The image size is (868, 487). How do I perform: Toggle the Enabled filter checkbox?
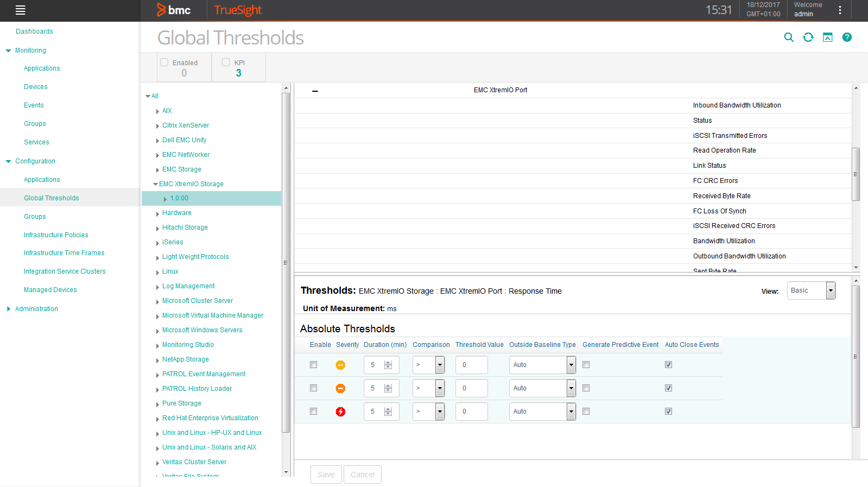(x=164, y=62)
